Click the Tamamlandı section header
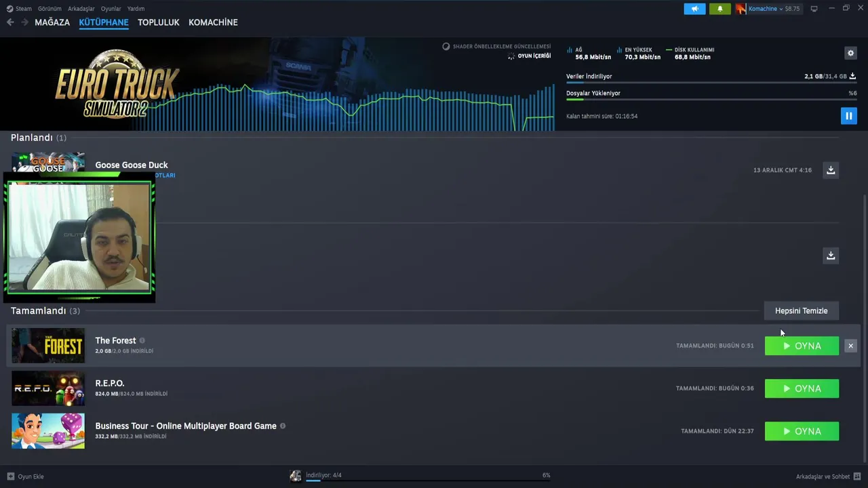 pos(45,310)
